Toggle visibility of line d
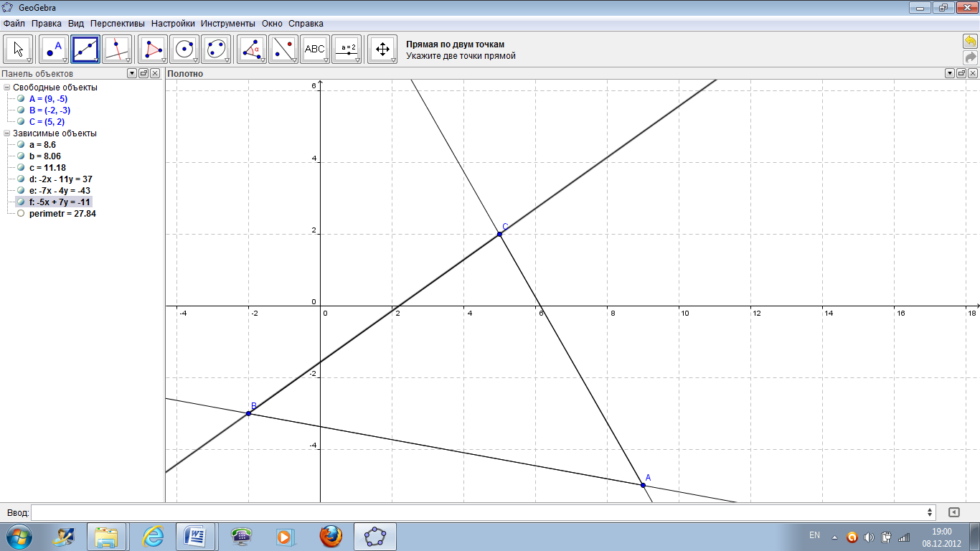The image size is (980, 551). click(x=21, y=179)
